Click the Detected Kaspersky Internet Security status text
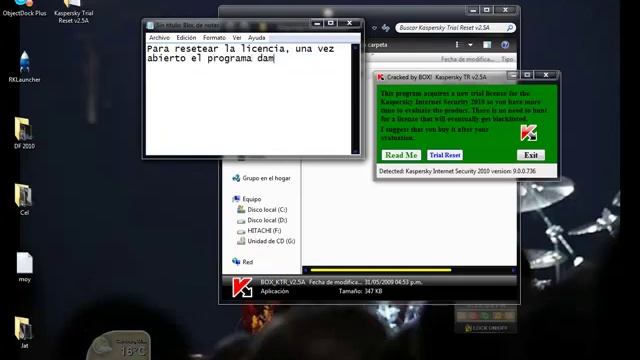This screenshot has height=360, width=640. pyautogui.click(x=457, y=171)
